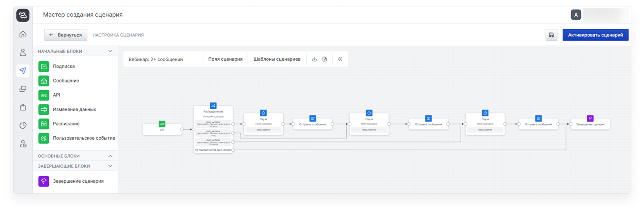This screenshot has width=644, height=213.
Task: Collapse toolbar with double chevron arrow
Action: 340,59
